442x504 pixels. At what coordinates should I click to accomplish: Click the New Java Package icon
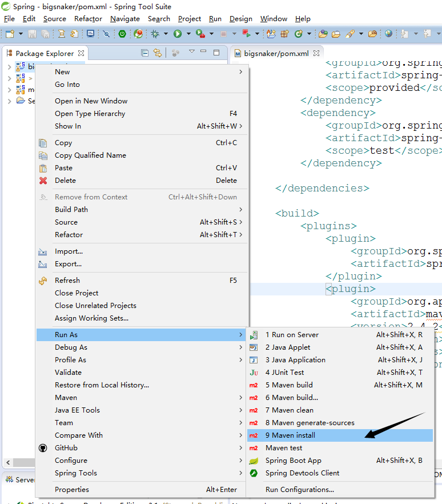pos(284,33)
